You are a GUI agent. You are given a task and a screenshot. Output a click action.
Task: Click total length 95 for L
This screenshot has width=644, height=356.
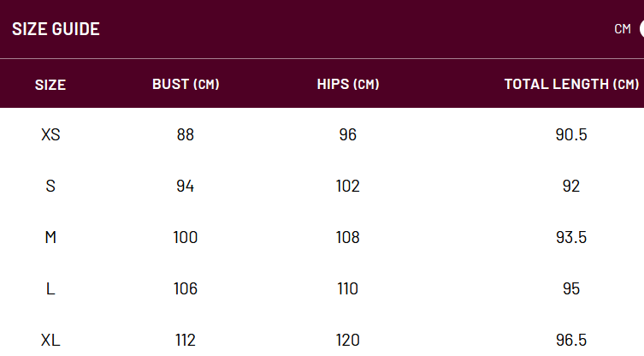[571, 288]
